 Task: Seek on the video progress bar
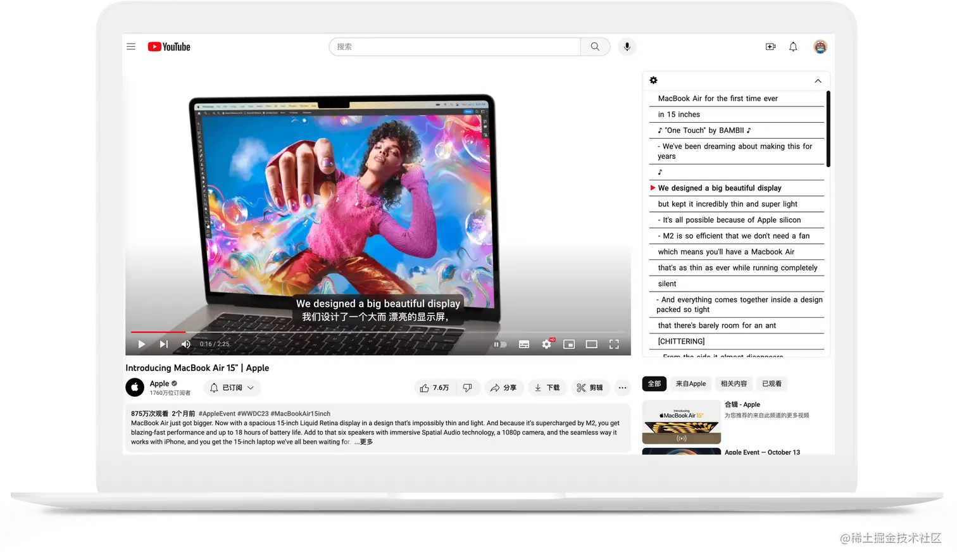pos(378,332)
